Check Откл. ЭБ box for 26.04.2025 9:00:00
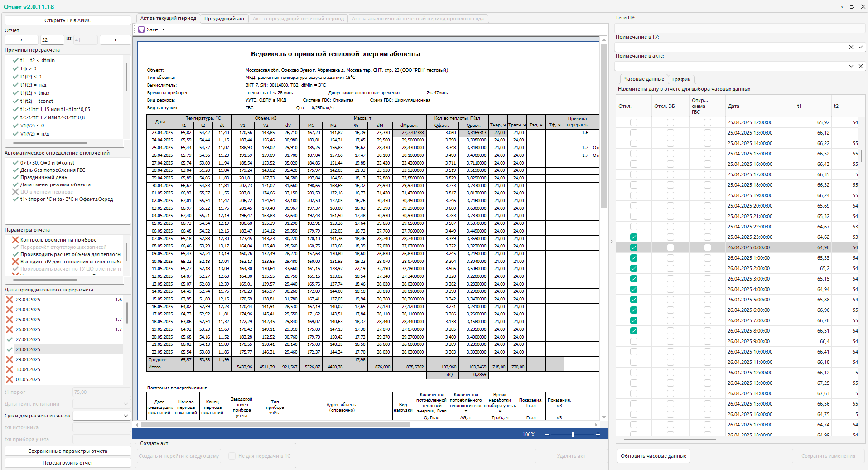This screenshot has height=470, width=868. (670, 341)
